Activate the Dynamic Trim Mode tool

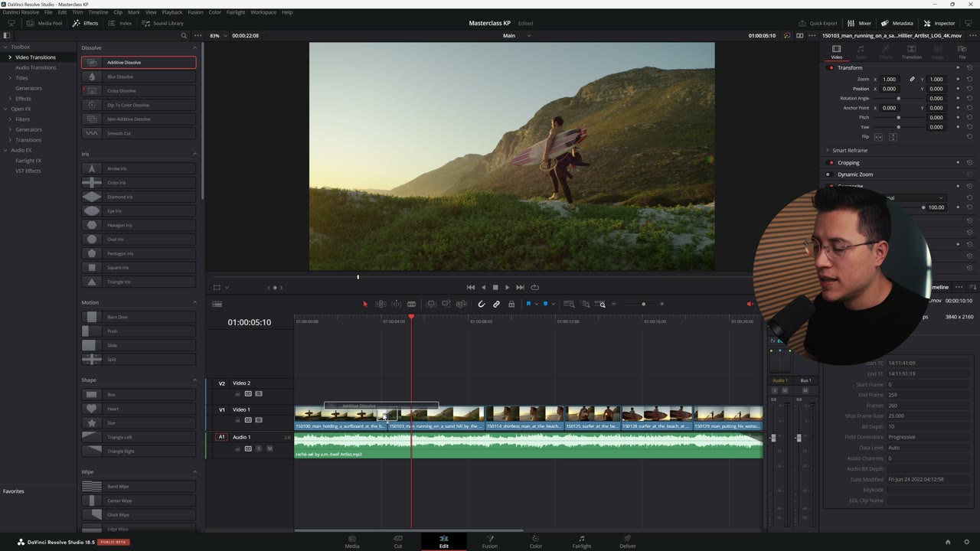coord(396,304)
